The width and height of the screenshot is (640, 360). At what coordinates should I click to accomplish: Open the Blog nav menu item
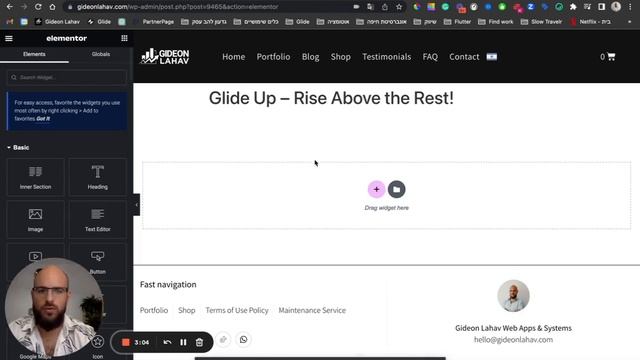point(311,57)
